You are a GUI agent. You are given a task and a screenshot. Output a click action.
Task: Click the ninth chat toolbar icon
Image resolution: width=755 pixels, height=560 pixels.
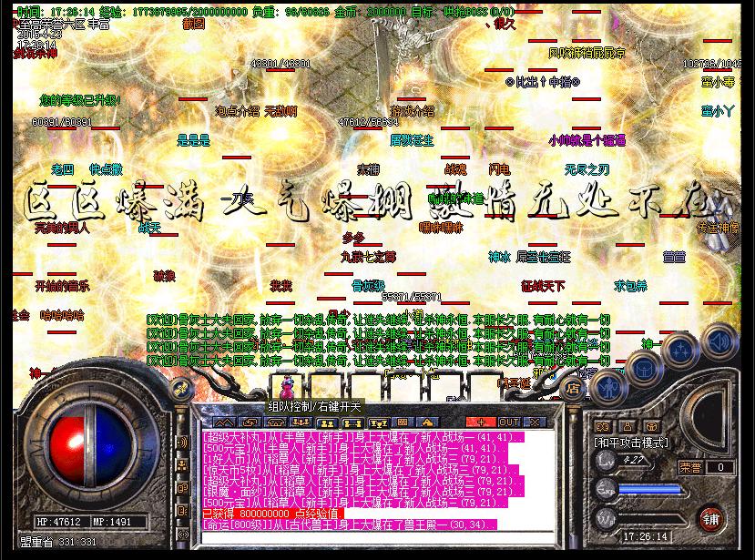pyautogui.click(x=426, y=423)
